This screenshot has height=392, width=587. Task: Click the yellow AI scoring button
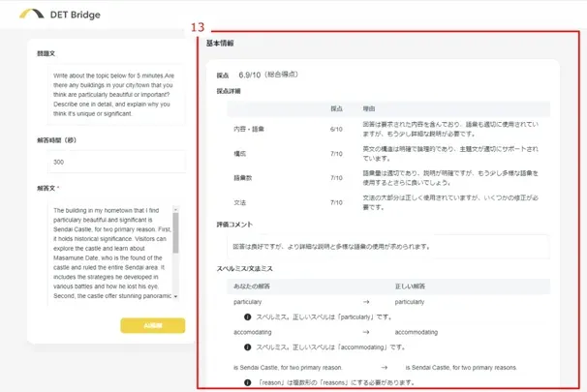point(153,325)
